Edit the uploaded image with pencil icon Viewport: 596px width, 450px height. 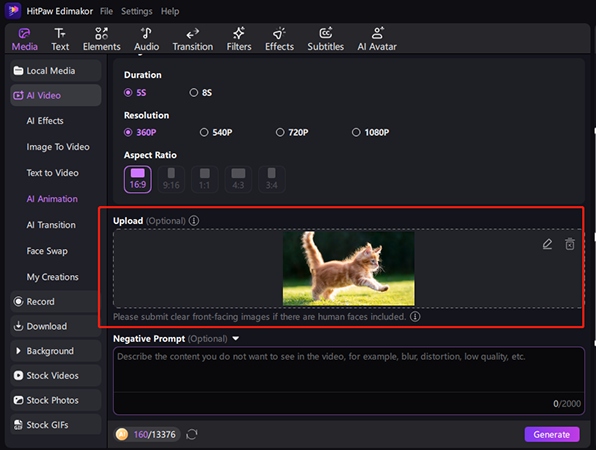[547, 244]
